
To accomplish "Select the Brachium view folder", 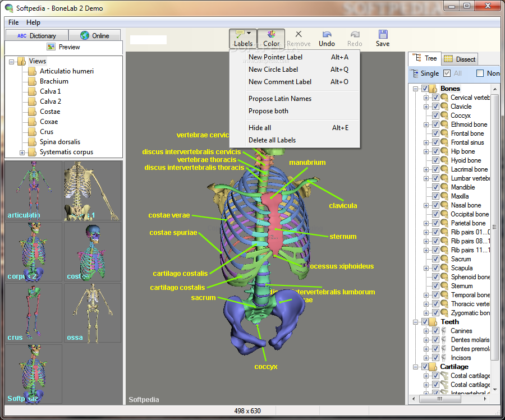I will pos(54,81).
